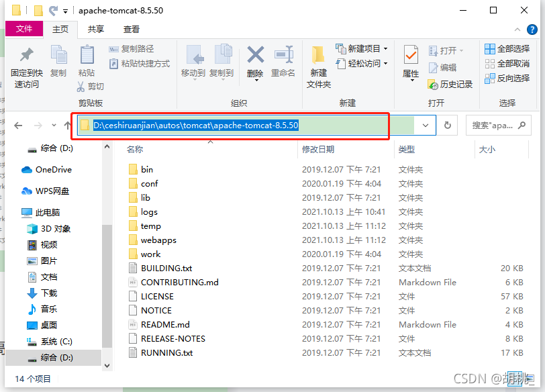This screenshot has height=392, width=545.
Task: Select 系统 (C:) drive in navigation pane
Action: click(x=50, y=342)
